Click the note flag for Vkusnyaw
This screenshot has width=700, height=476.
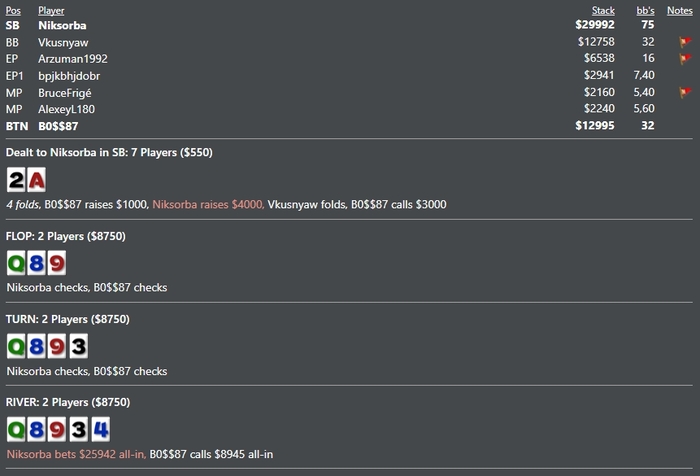click(685, 42)
